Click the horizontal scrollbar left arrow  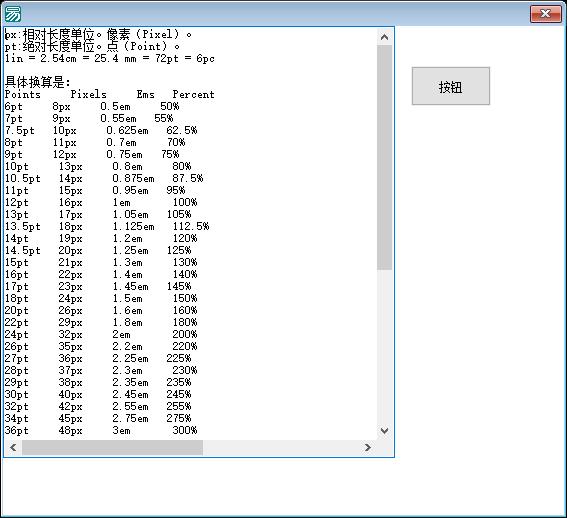pyautogui.click(x=13, y=447)
